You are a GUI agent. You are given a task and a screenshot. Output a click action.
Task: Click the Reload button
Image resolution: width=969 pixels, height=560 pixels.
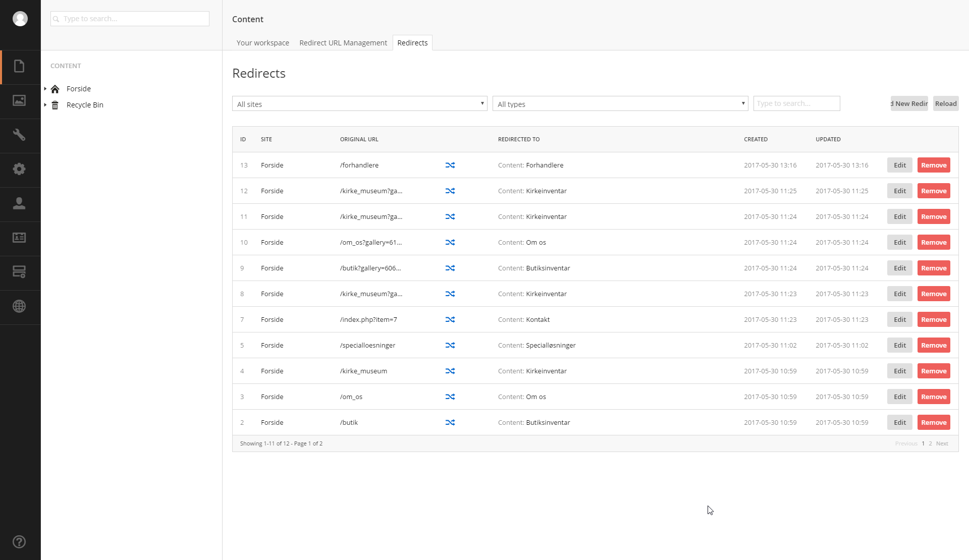click(x=946, y=103)
